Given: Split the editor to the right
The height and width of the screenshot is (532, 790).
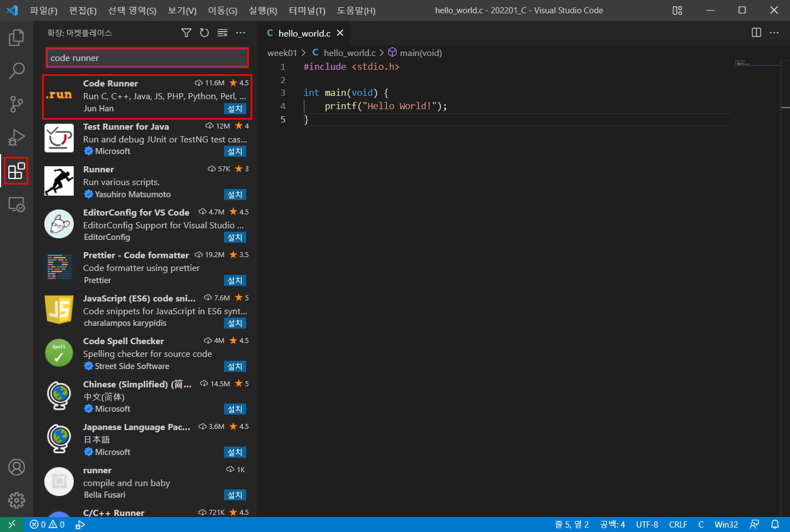Looking at the screenshot, I should 756,33.
